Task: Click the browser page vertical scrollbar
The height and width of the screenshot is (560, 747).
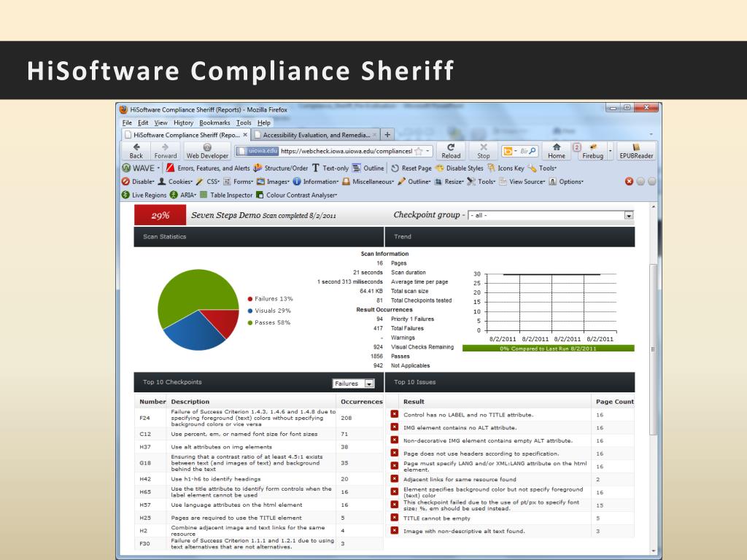Action: tap(653, 350)
